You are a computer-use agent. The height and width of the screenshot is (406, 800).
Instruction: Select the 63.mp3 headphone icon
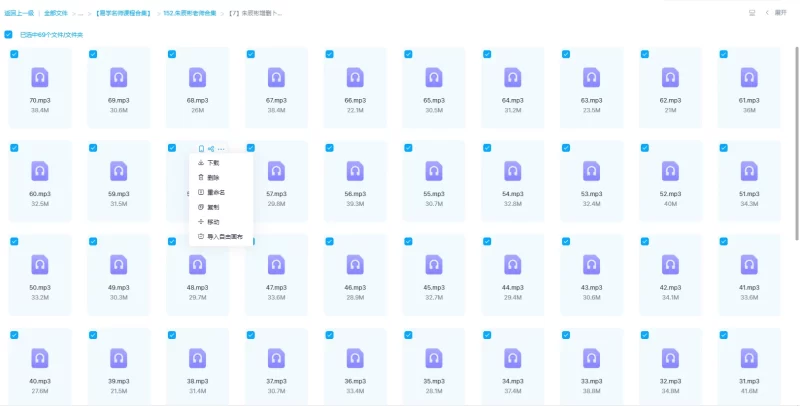591,78
